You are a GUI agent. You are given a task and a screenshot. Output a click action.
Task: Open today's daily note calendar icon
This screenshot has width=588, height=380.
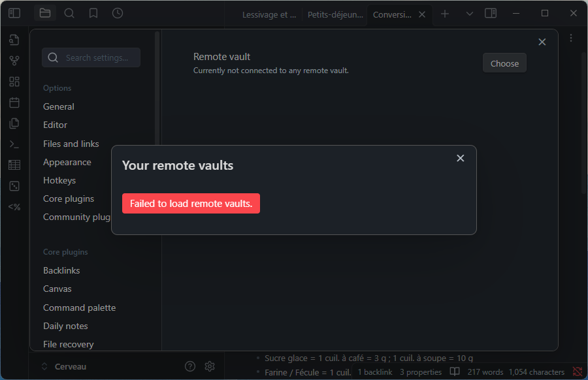pos(14,103)
